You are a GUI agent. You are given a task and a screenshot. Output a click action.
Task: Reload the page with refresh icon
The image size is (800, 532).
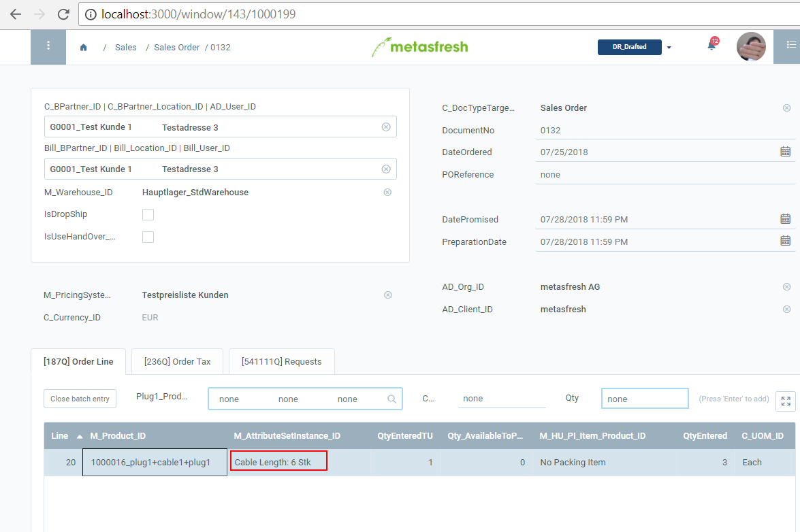pyautogui.click(x=63, y=14)
